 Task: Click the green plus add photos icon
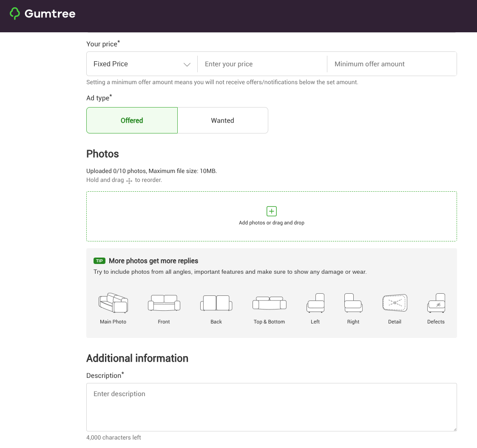[x=272, y=211]
